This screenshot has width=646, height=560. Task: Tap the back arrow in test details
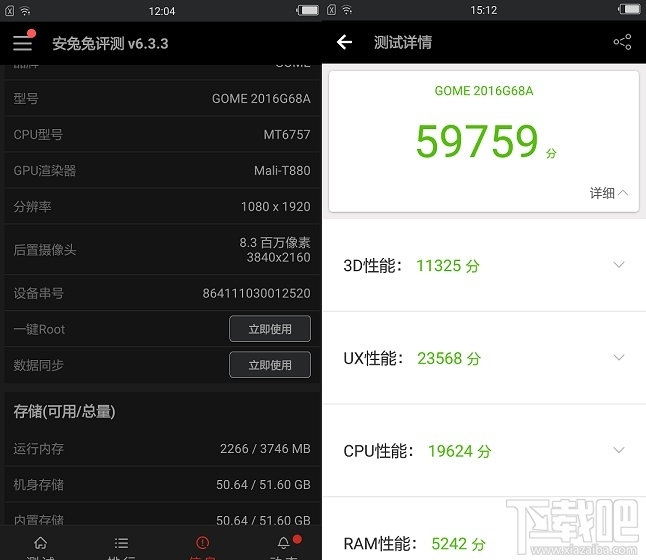(x=344, y=42)
